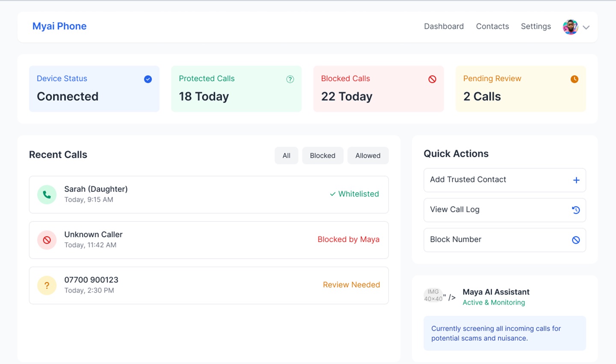Click the red blocked icon for Unknown Caller
Screen dimensions: 616x364
point(47,240)
